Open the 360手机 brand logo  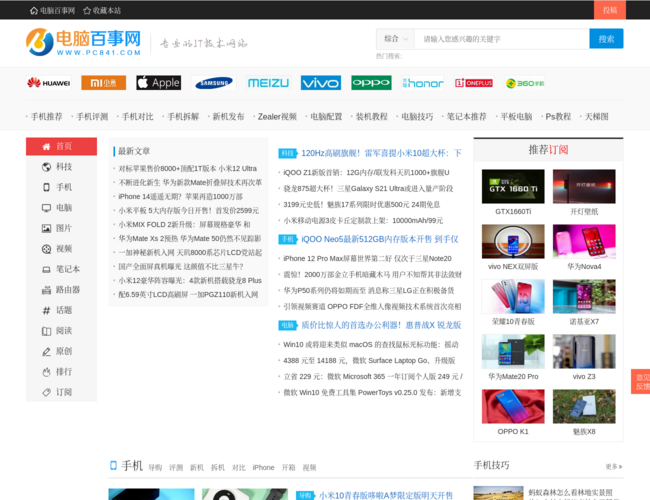pos(525,83)
